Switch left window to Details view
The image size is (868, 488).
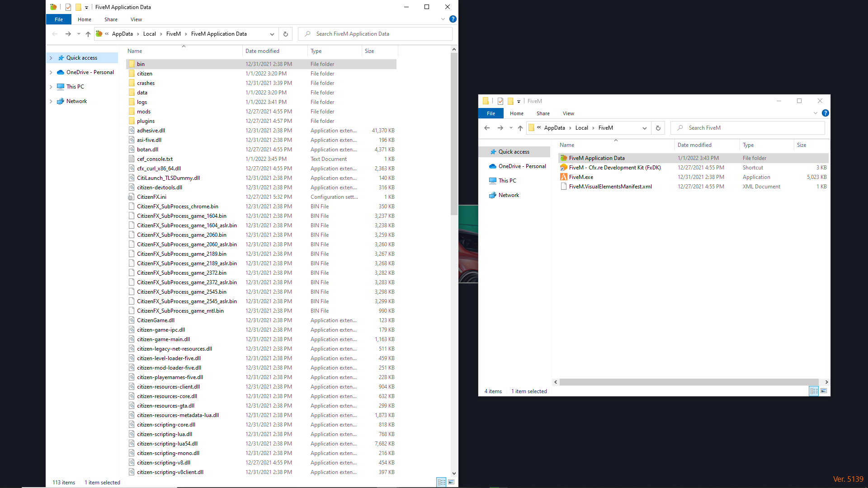pos(441,482)
